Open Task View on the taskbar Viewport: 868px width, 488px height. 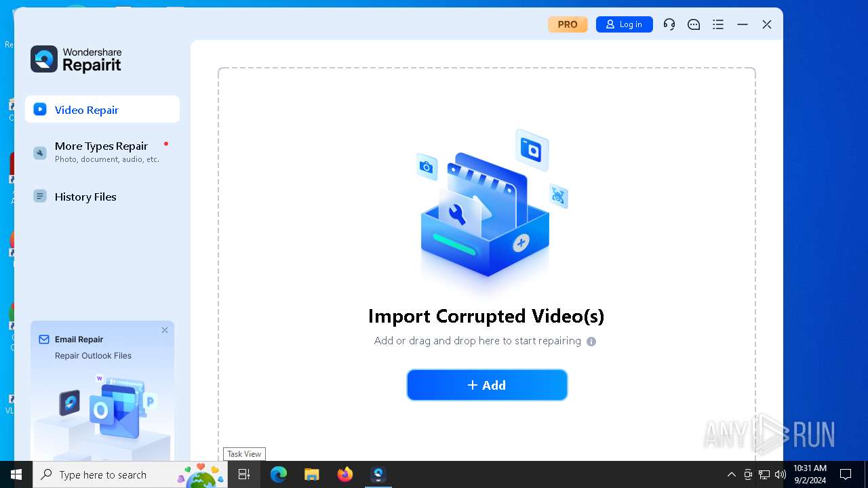[245, 474]
